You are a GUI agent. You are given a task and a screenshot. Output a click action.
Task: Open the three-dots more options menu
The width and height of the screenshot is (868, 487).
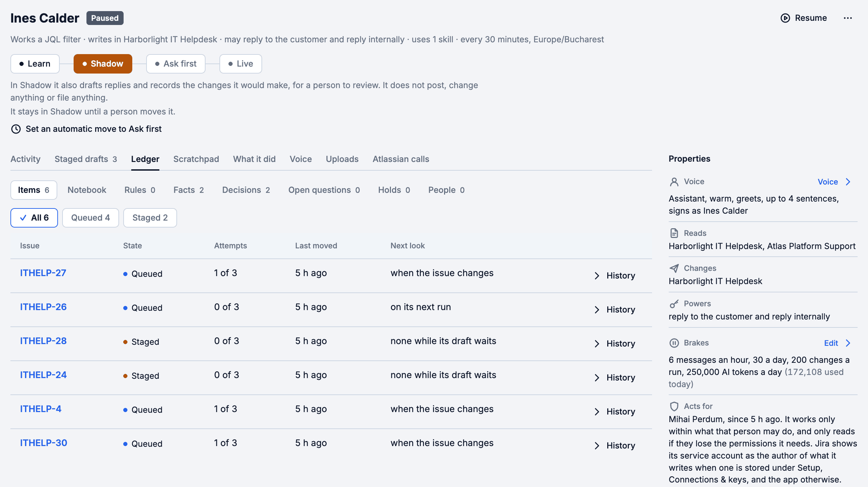coord(848,18)
